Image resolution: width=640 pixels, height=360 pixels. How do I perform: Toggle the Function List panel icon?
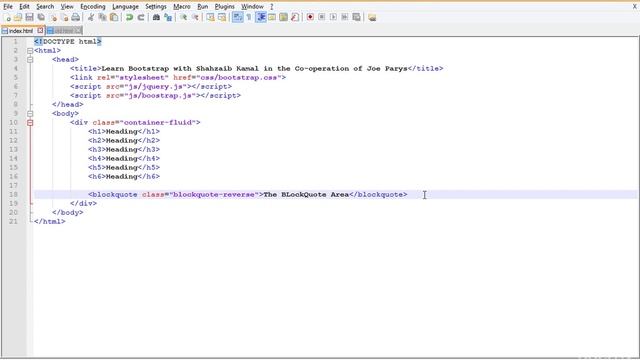[295, 17]
